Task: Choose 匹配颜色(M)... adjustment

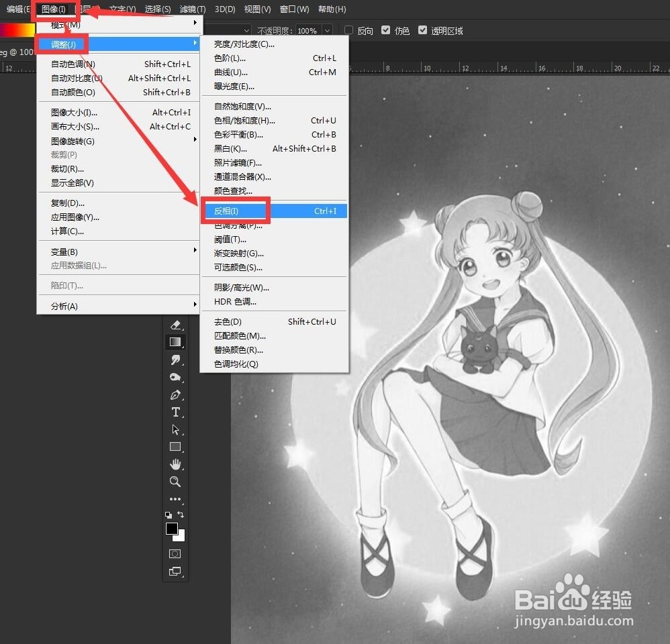Action: [275, 335]
